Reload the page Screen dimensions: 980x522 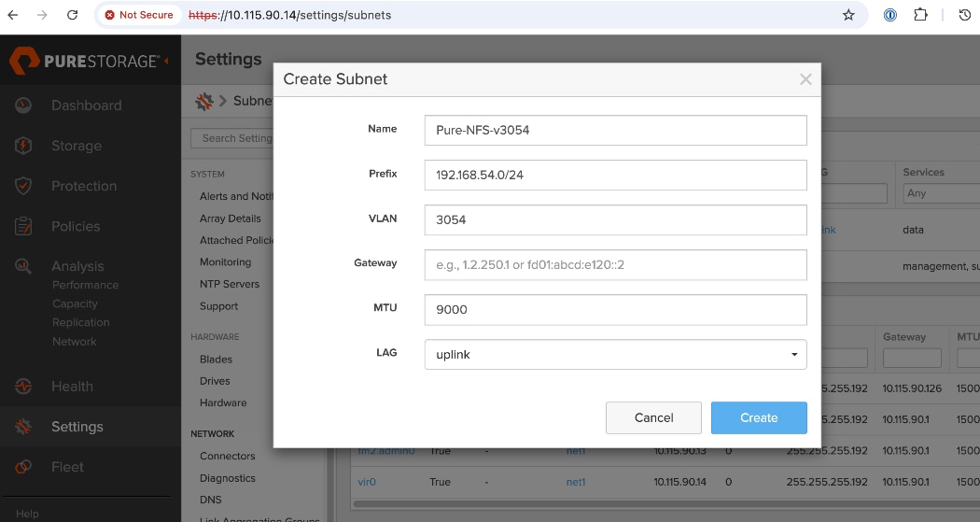click(73, 15)
